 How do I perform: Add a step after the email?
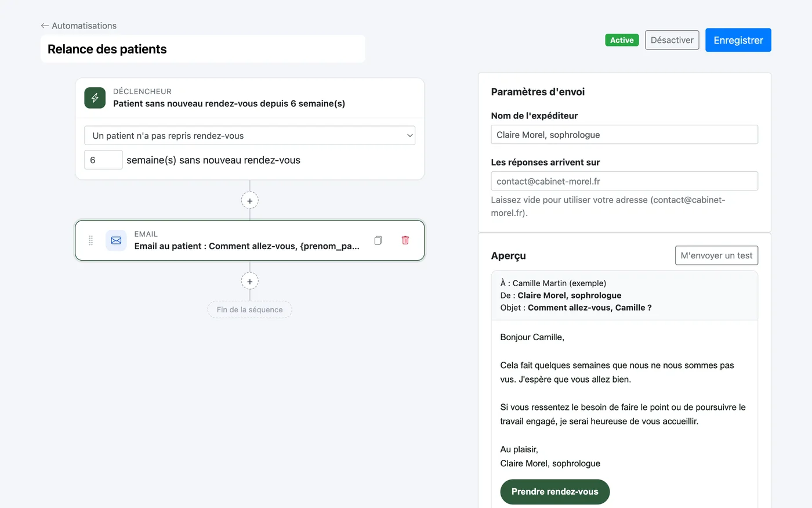(x=250, y=282)
